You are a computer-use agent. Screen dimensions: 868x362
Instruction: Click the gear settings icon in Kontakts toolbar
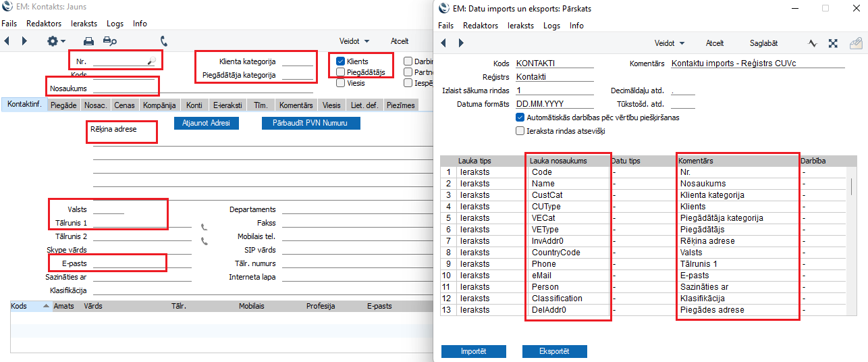click(53, 41)
